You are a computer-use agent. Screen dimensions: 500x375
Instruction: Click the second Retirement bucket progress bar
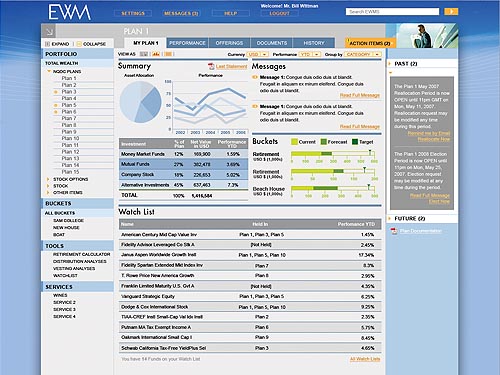point(333,171)
